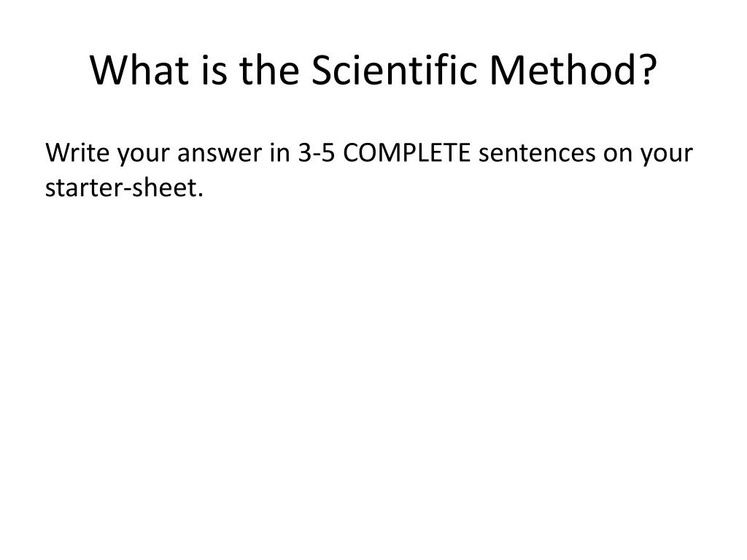
Task: Click the word "Scientific" in the title
Action: pos(394,70)
